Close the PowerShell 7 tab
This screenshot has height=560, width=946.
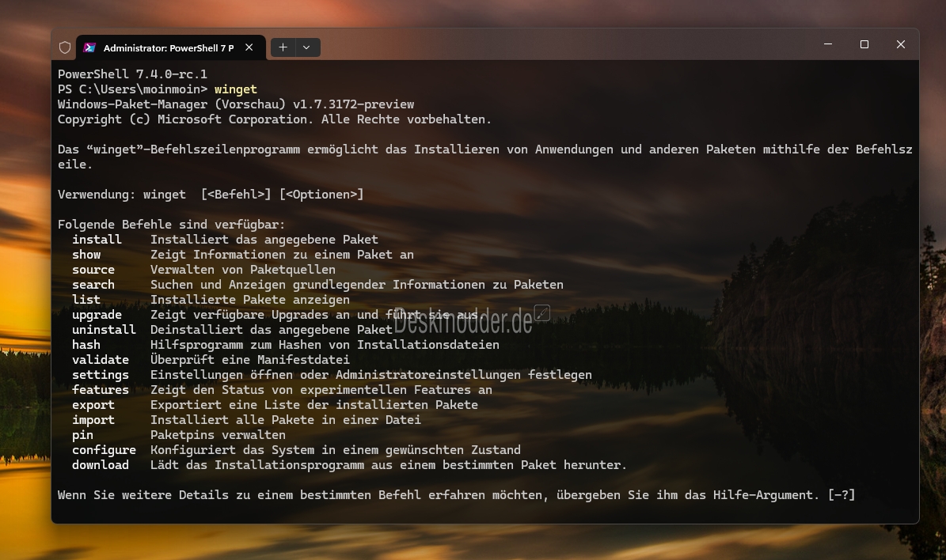point(249,47)
